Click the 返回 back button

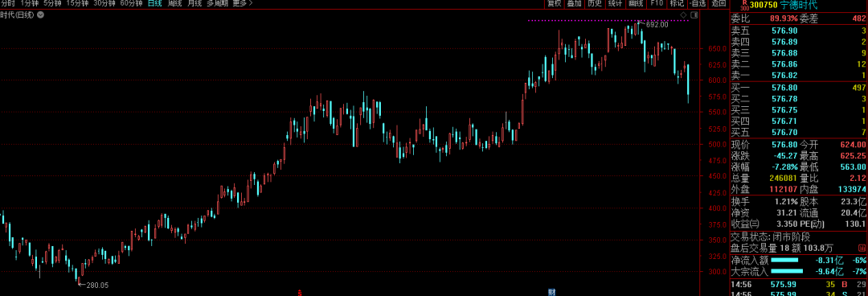pos(719,3)
